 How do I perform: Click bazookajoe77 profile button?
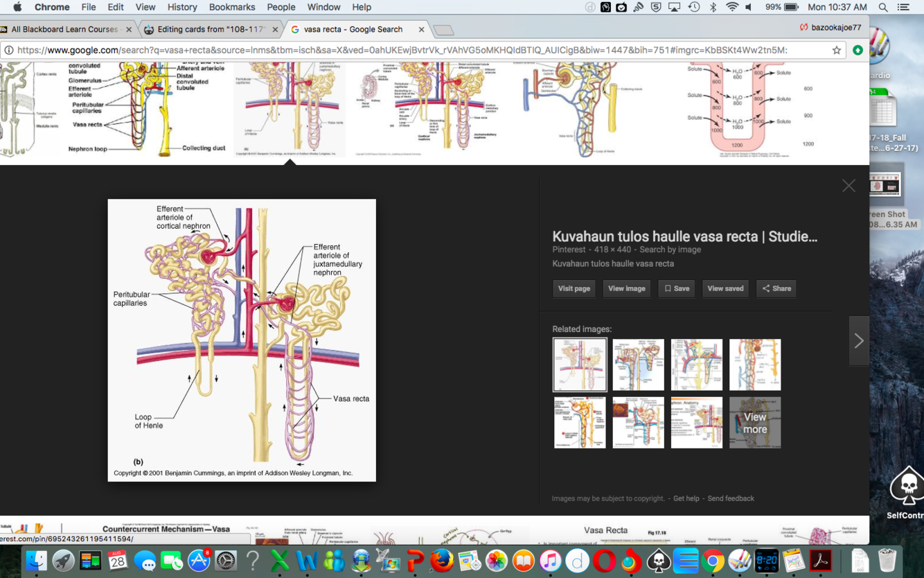tap(830, 28)
